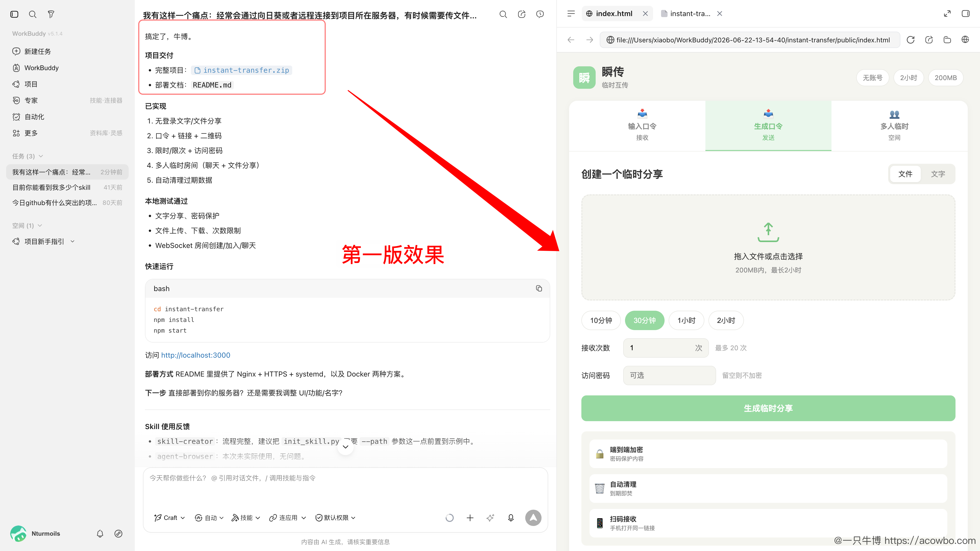Expand 项目新手指引 chevron
The height and width of the screenshot is (551, 980).
(x=73, y=242)
